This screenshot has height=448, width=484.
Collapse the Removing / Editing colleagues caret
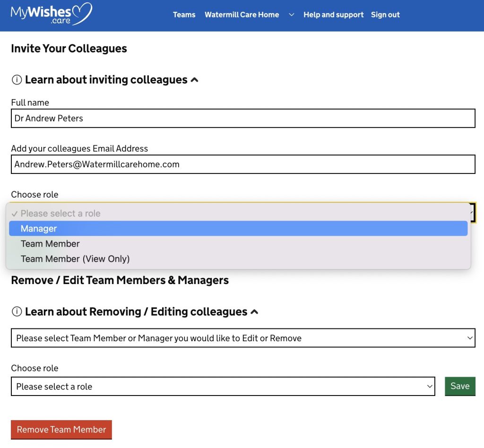tap(254, 312)
